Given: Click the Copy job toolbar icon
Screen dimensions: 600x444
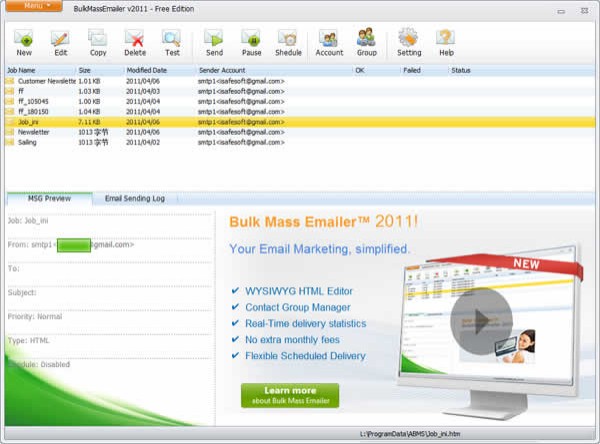Looking at the screenshot, I should [98, 42].
